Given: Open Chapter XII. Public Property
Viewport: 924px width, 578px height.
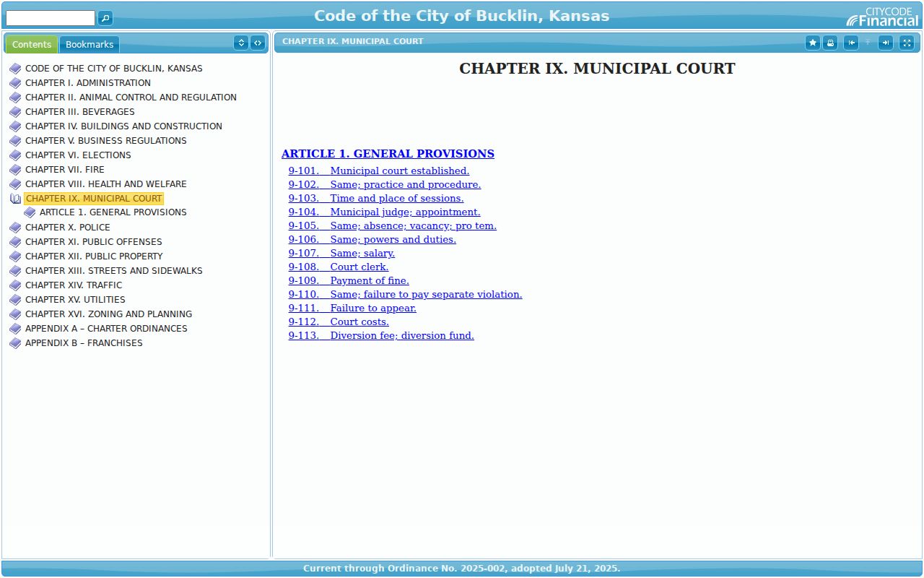Looking at the screenshot, I should tap(94, 256).
